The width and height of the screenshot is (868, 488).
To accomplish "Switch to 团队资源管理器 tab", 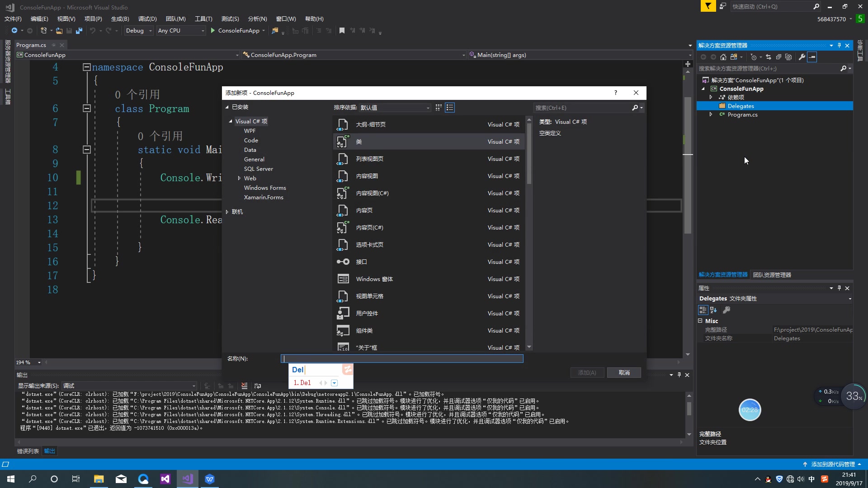I will [772, 275].
